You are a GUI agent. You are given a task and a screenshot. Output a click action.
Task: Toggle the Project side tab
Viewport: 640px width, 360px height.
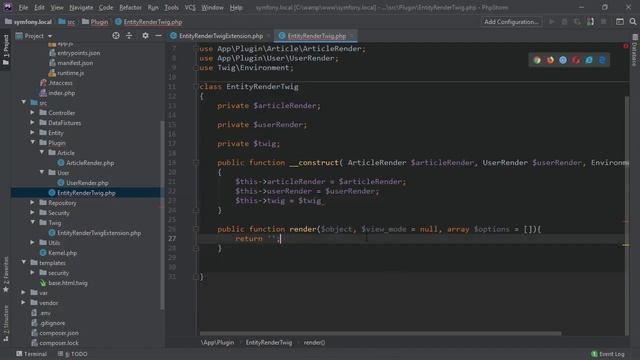coord(5,50)
